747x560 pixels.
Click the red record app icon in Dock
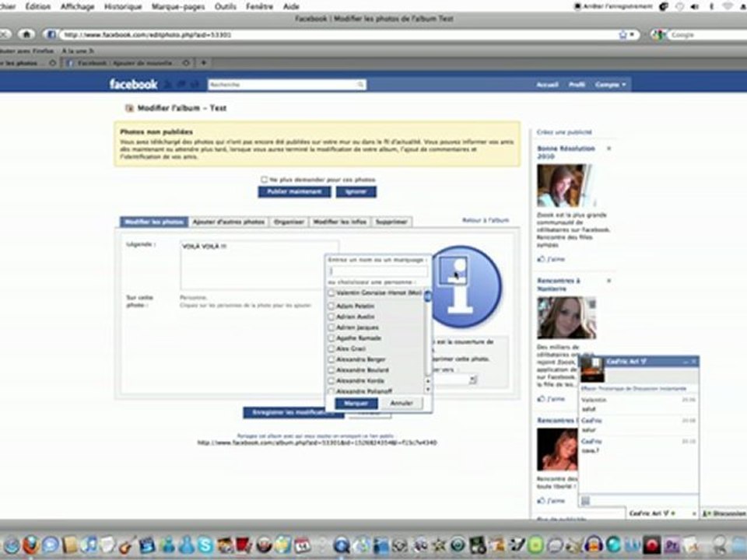(x=651, y=544)
